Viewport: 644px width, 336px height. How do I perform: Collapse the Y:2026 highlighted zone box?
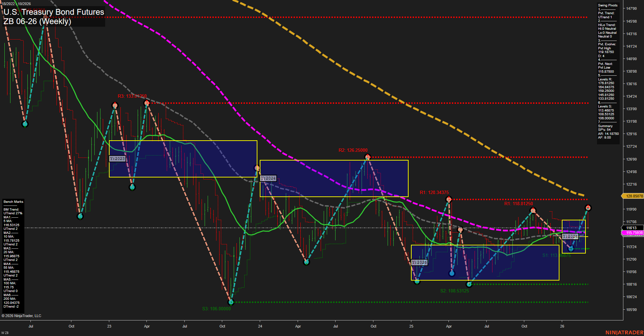click(571, 237)
